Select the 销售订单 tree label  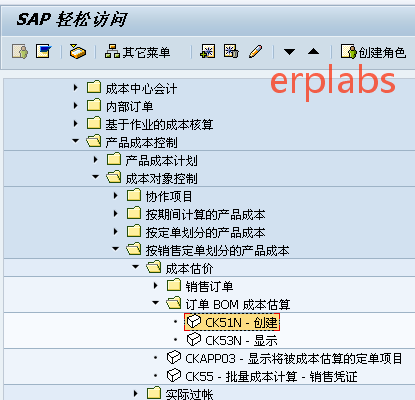[209, 287]
